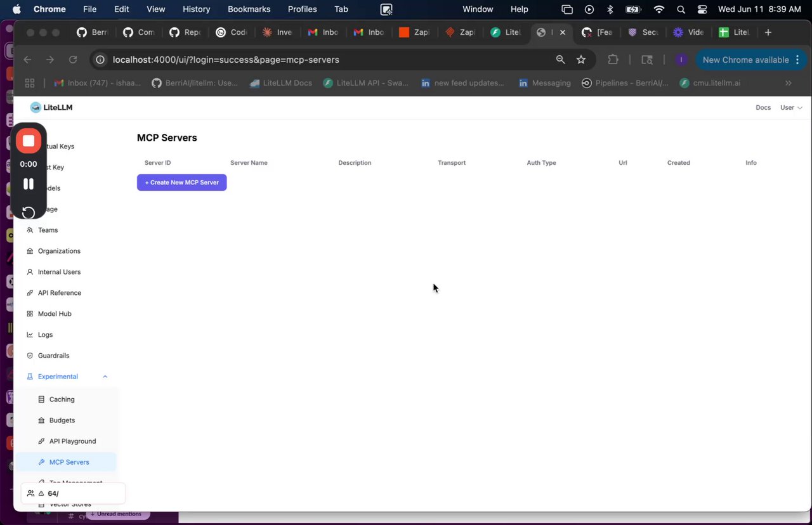Image resolution: width=812 pixels, height=525 pixels.
Task: Go to Organizations in the sidebar
Action: (x=59, y=251)
